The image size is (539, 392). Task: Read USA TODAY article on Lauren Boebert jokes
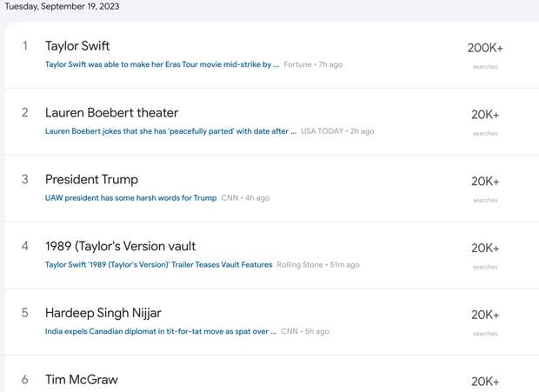pyautogui.click(x=170, y=131)
